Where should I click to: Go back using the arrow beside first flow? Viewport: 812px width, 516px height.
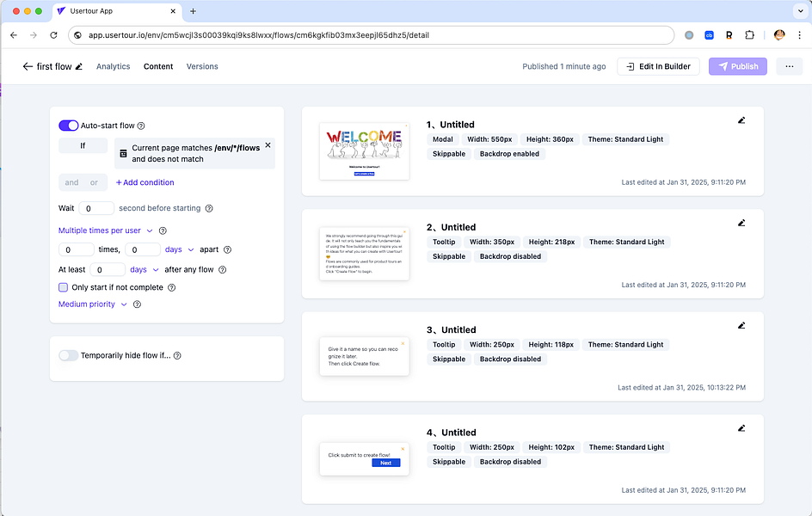[28, 66]
